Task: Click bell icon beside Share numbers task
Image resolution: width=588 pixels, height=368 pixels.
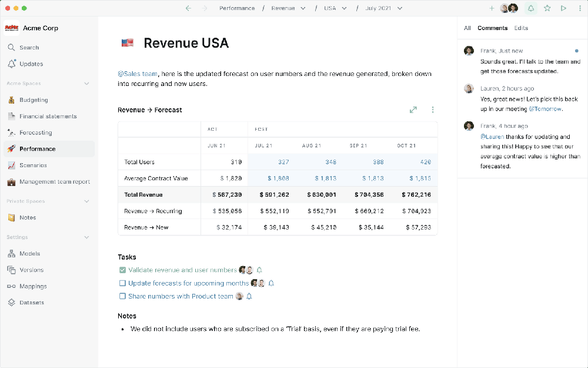Action: (249, 296)
